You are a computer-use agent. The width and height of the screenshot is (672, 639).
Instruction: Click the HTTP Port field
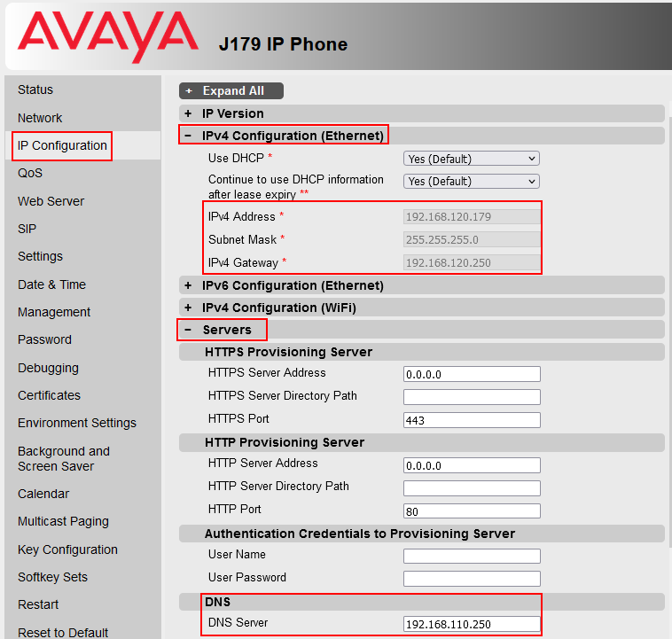pyautogui.click(x=472, y=510)
